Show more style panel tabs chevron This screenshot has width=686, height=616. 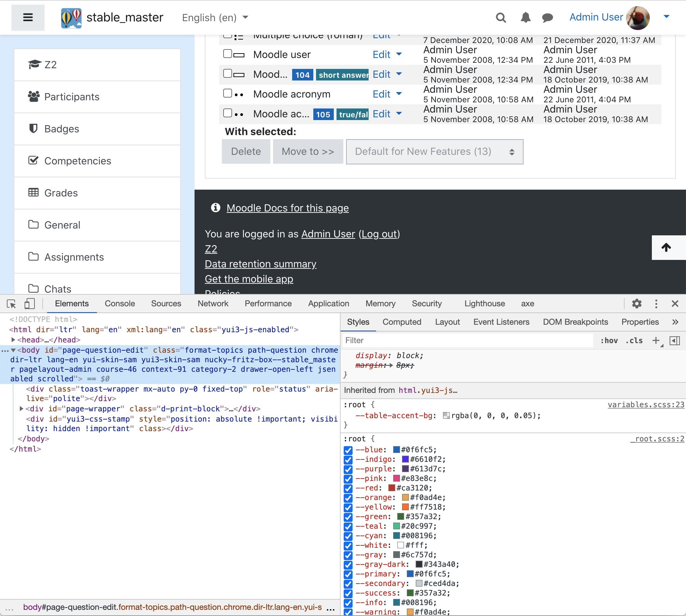pyautogui.click(x=675, y=322)
